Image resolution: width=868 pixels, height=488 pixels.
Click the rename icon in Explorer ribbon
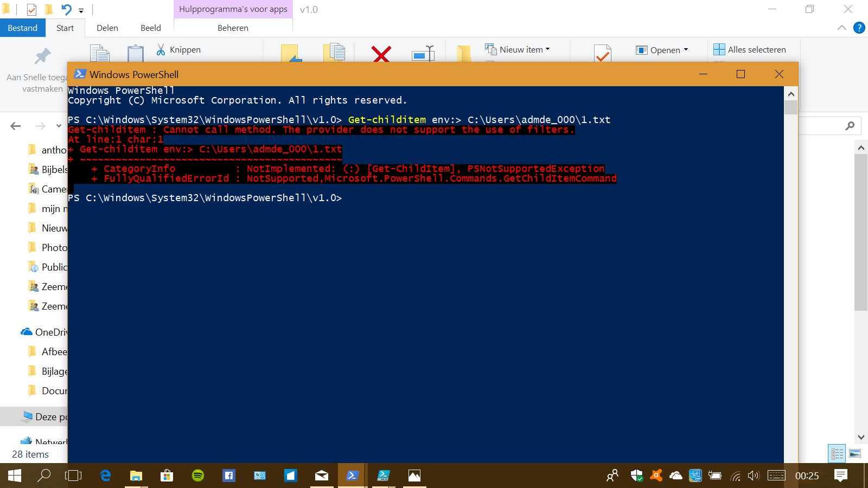tap(424, 54)
